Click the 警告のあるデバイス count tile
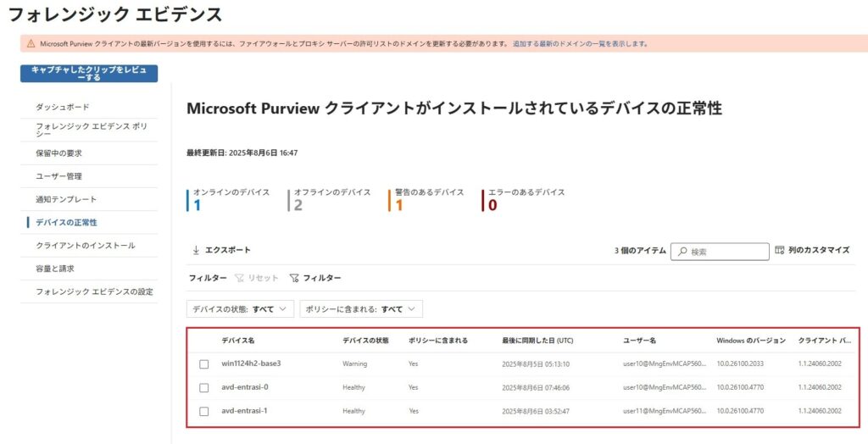This screenshot has height=444, width=868. (x=427, y=201)
